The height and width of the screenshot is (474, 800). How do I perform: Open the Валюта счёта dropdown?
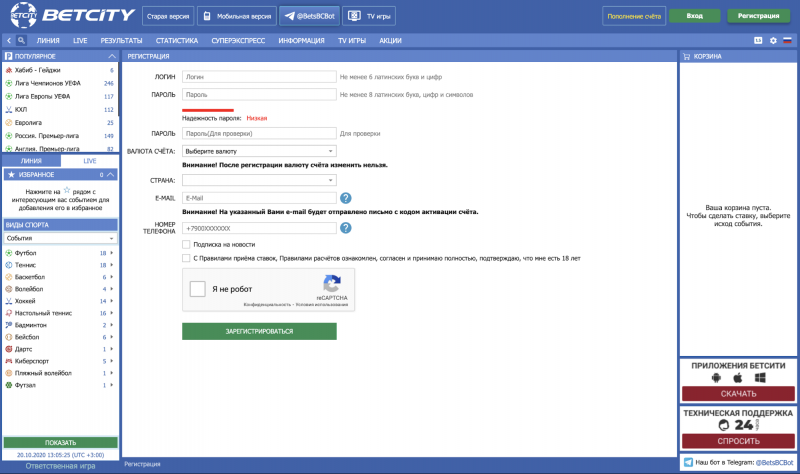click(x=259, y=151)
